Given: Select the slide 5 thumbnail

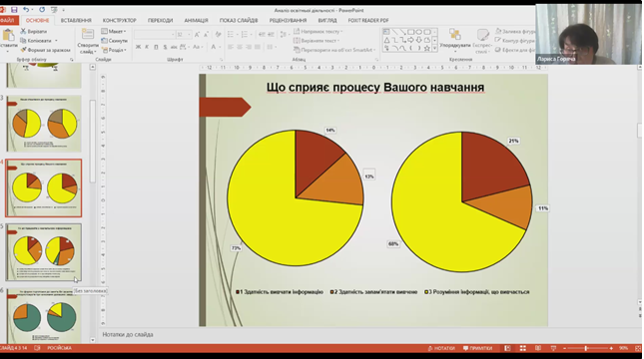Looking at the screenshot, I should click(x=44, y=252).
